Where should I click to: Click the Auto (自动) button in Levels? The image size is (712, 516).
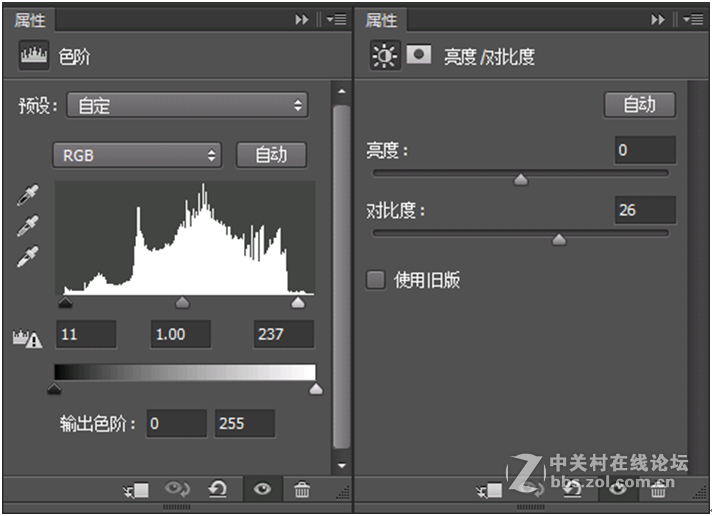(271, 155)
